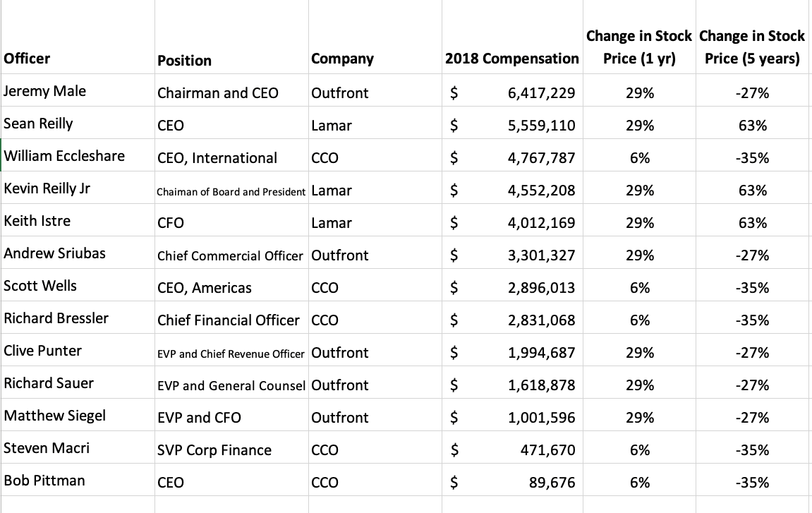
Task: Select Chief Commercial Officer cell
Action: click(x=231, y=255)
